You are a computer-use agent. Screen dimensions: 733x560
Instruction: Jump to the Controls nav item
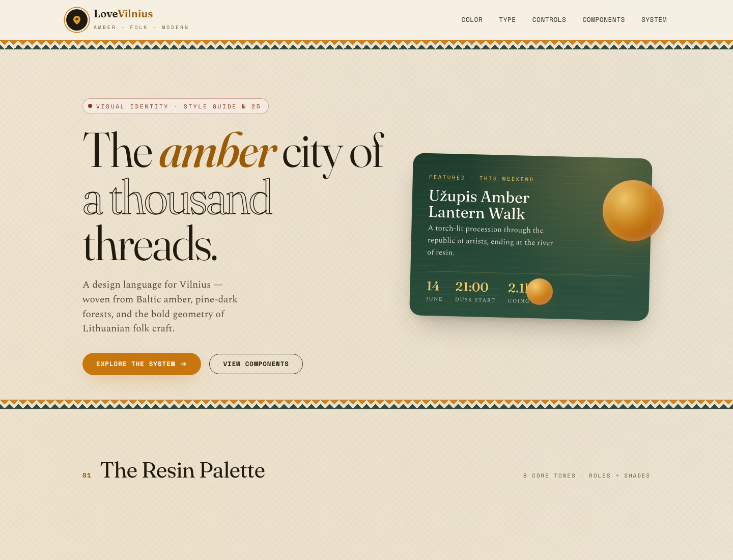pos(549,20)
